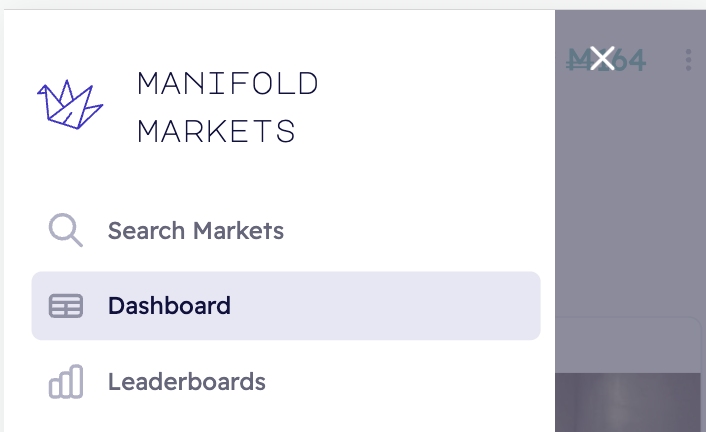The width and height of the screenshot is (706, 432).
Task: Select the Dashboard table grid icon
Action: [66, 306]
